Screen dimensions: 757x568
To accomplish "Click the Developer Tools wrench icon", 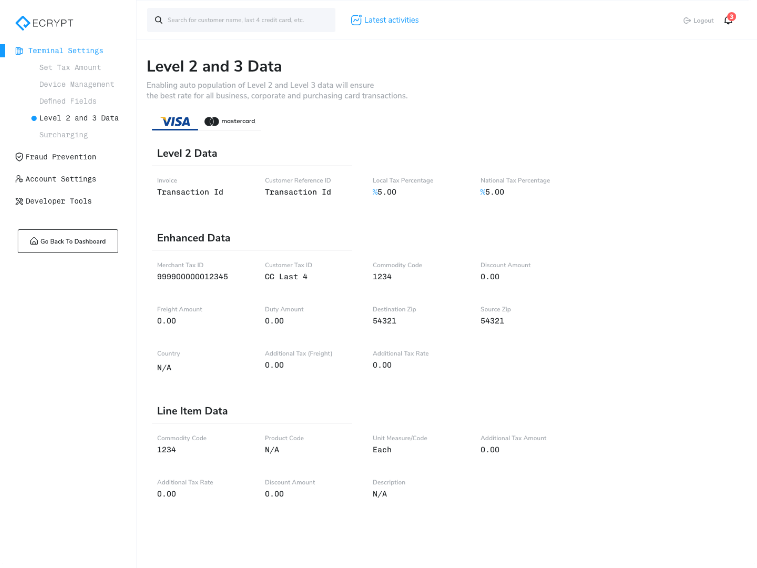I will pyautogui.click(x=19, y=201).
